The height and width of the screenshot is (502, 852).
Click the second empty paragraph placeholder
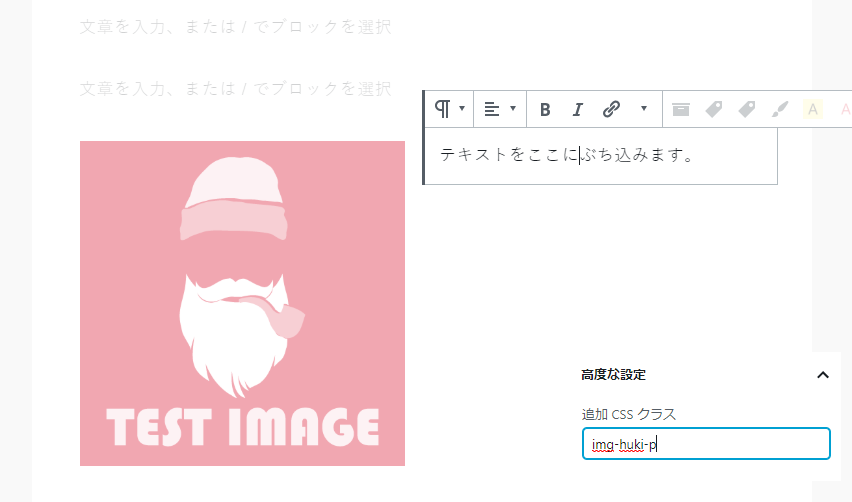click(x=235, y=89)
